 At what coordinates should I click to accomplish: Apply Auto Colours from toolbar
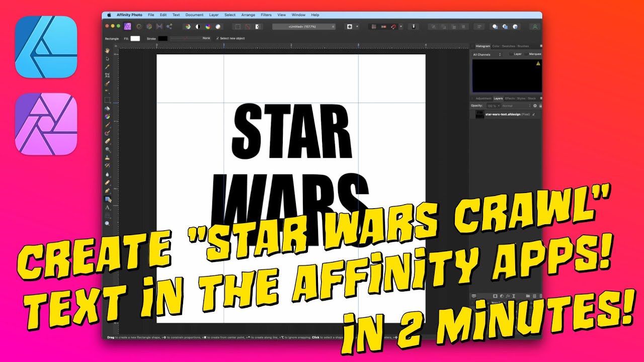coord(208,26)
